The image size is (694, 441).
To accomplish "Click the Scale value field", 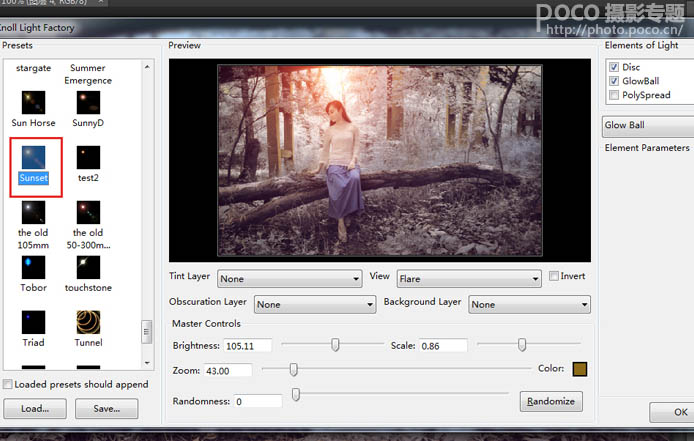I will tap(443, 346).
